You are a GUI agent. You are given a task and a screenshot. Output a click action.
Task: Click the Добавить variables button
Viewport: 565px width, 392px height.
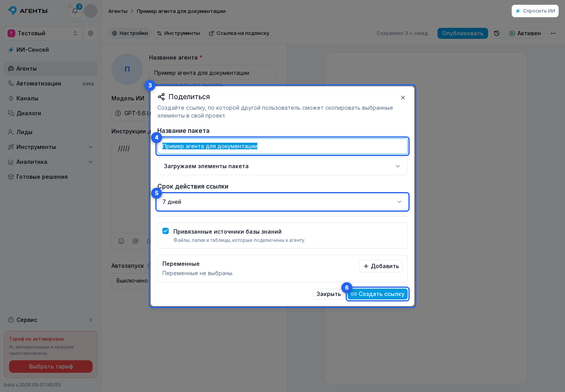[381, 266]
